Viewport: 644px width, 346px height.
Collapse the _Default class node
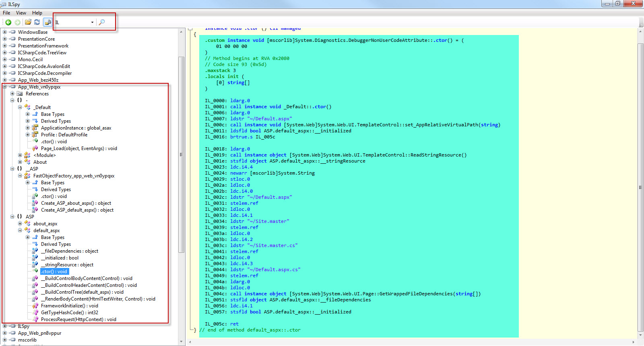tap(20, 107)
